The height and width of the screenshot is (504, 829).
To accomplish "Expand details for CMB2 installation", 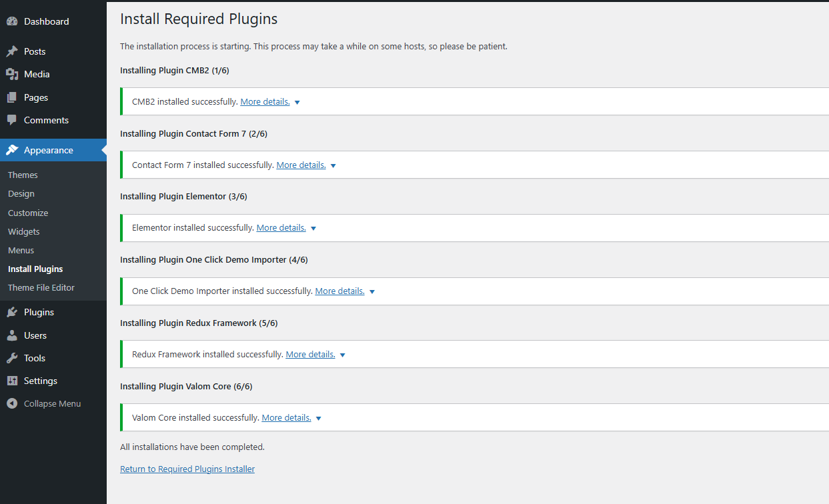I will pyautogui.click(x=297, y=101).
